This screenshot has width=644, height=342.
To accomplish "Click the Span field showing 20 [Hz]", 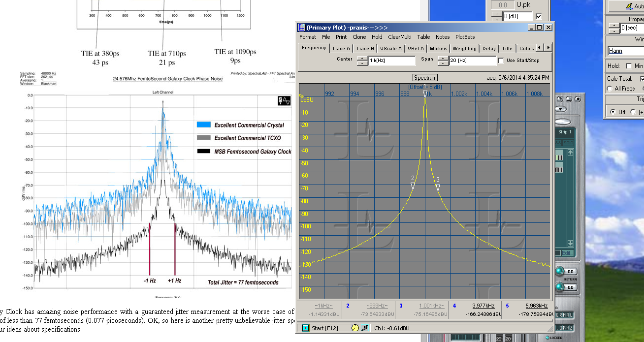I will point(472,61).
